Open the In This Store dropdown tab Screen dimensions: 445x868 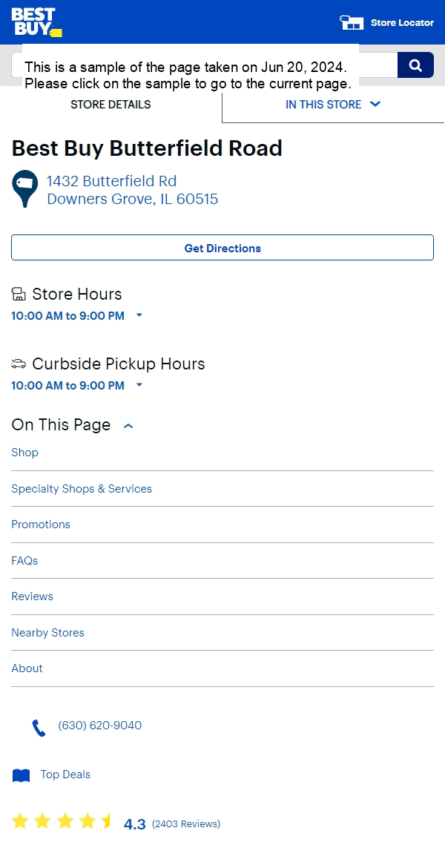(333, 105)
